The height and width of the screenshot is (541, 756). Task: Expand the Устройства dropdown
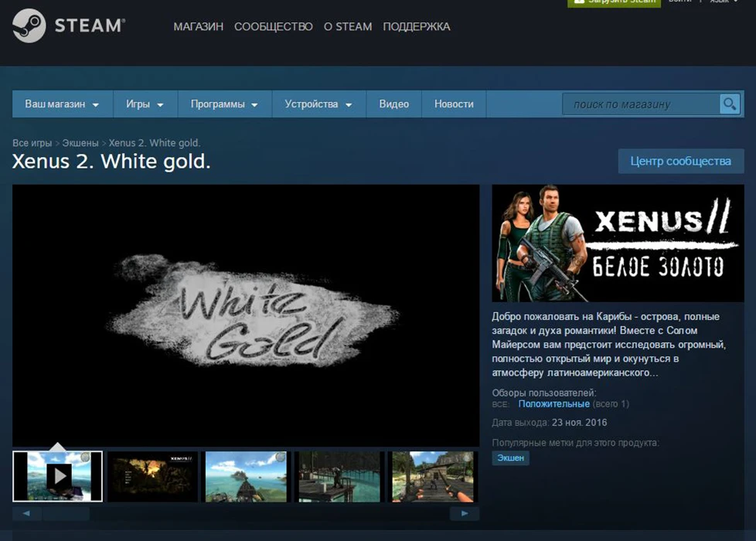(x=318, y=104)
